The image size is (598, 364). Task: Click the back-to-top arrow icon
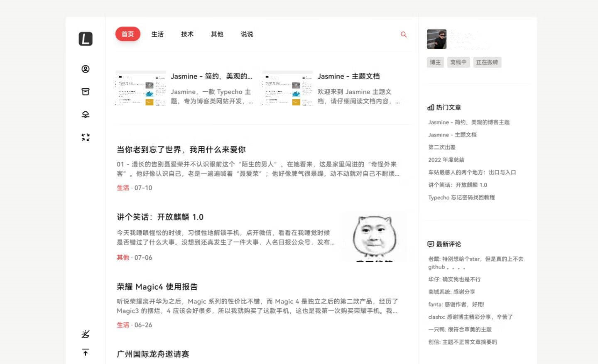coord(86,352)
